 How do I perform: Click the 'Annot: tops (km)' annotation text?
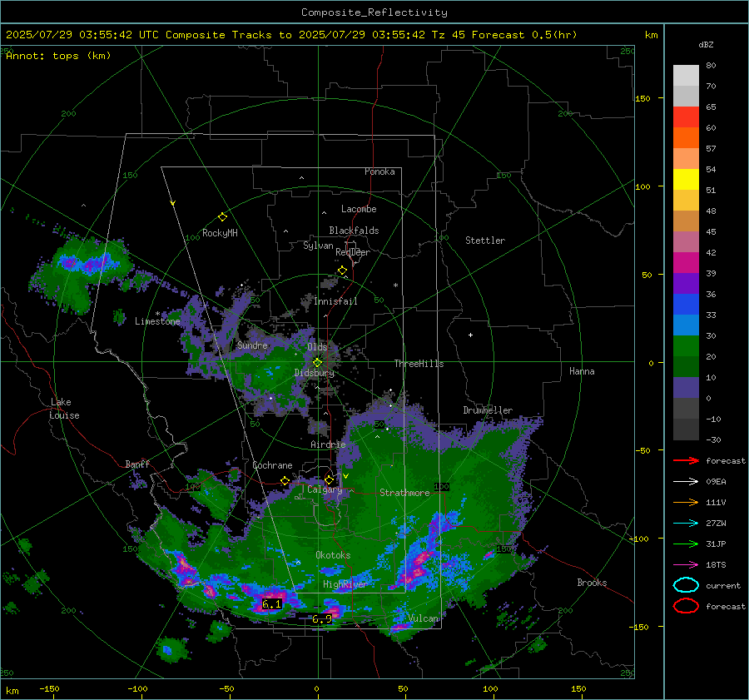(58, 56)
